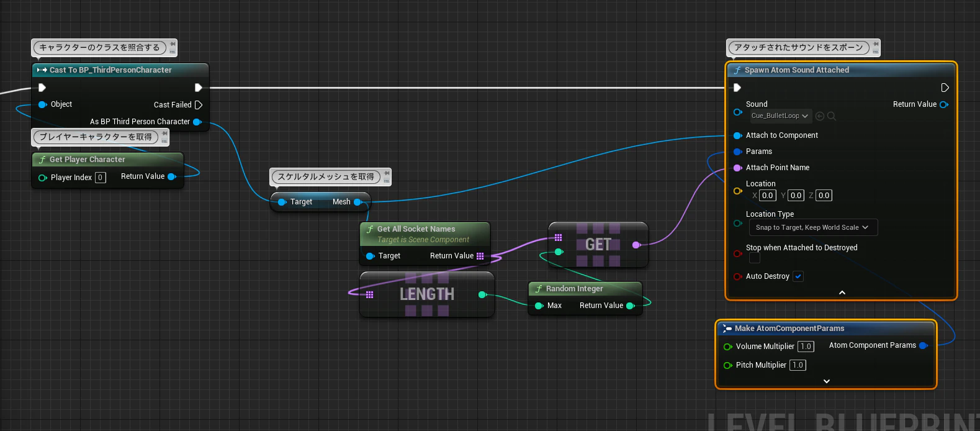Click the Attach to Component input pin
This screenshot has height=431, width=980.
(x=738, y=135)
